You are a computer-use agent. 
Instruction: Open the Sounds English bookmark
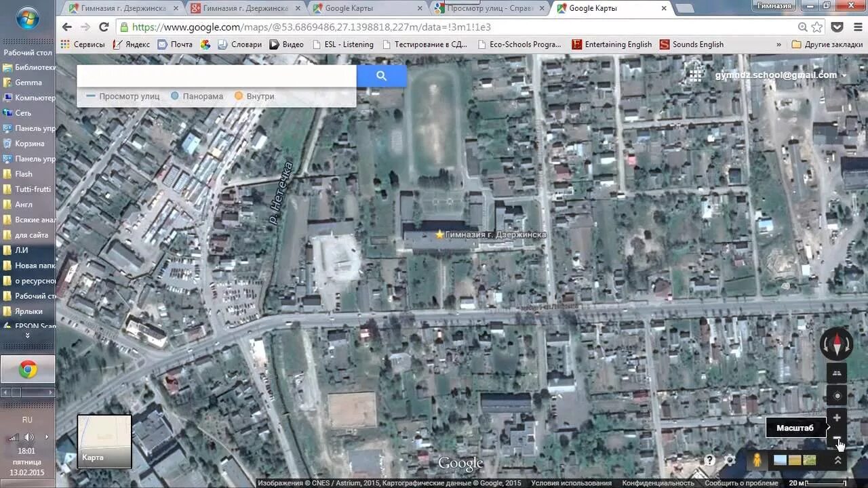pyautogui.click(x=692, y=44)
